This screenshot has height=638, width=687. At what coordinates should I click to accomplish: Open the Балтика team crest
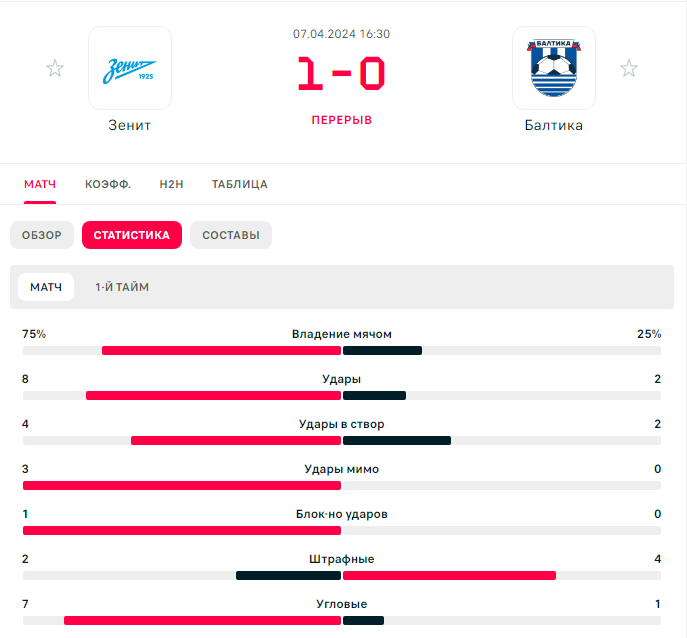554,68
